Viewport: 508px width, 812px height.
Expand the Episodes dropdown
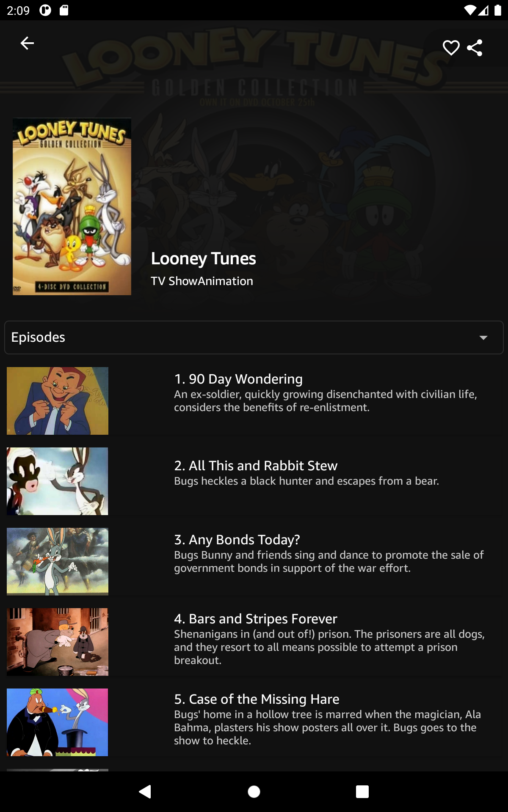point(254,337)
